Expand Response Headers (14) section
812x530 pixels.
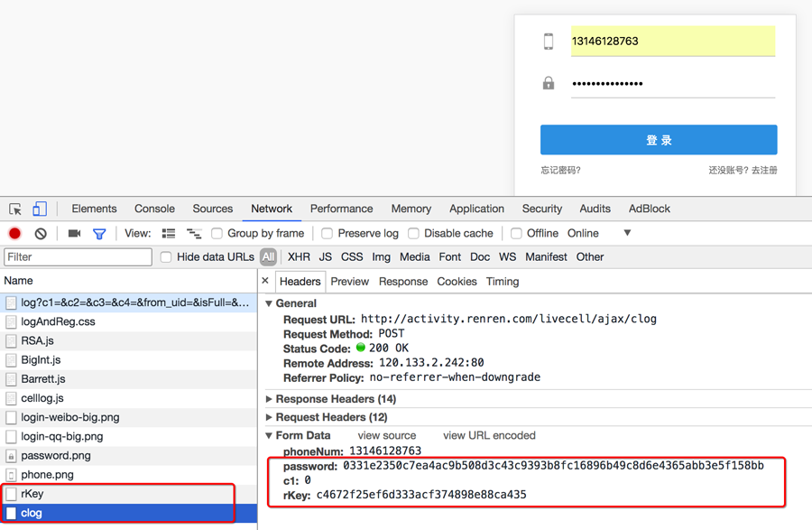click(269, 399)
